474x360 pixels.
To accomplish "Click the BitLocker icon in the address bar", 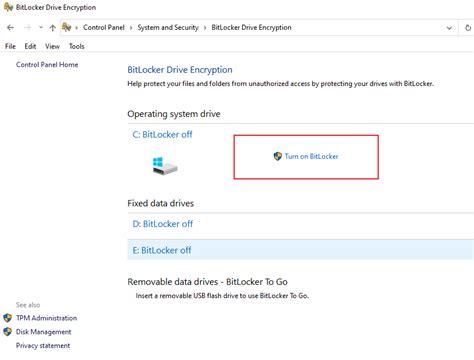I will (x=67, y=27).
